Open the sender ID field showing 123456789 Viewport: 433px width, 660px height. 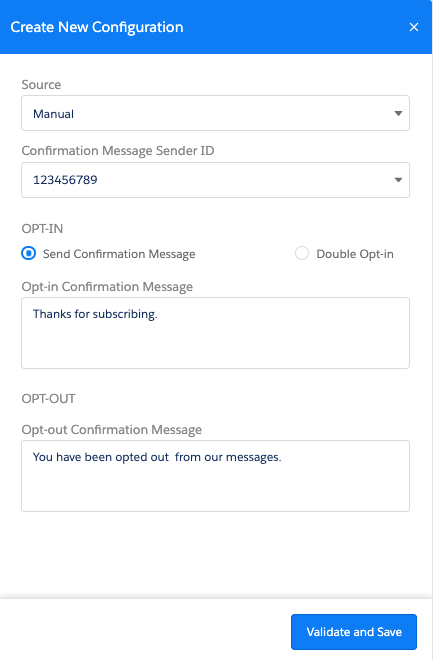click(x=215, y=180)
